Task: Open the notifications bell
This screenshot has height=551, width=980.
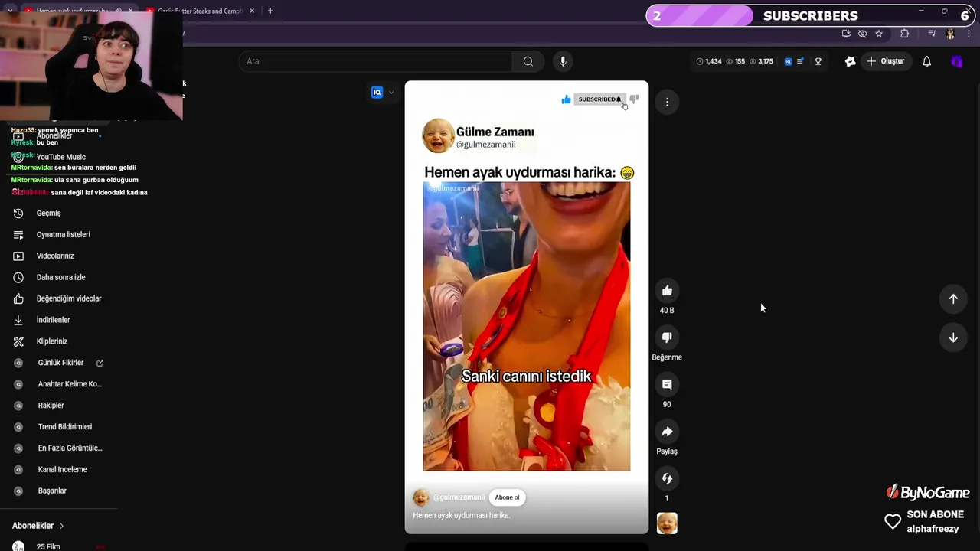Action: coord(926,61)
